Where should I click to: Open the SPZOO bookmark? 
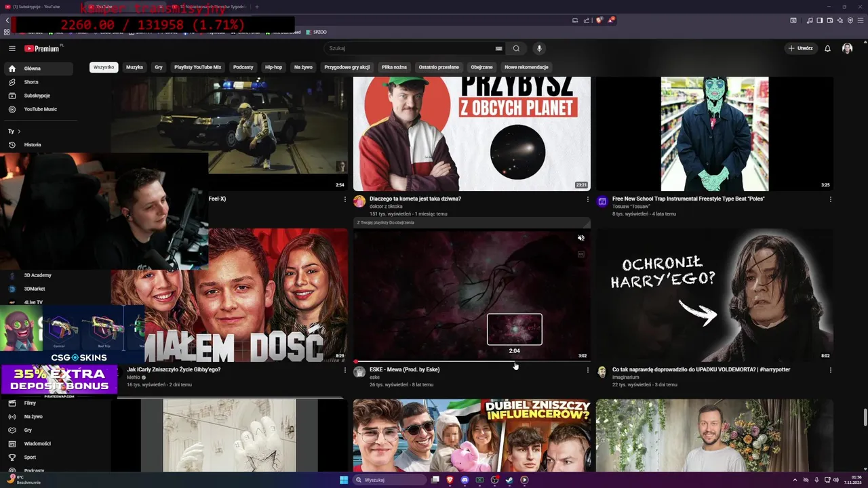(x=316, y=32)
